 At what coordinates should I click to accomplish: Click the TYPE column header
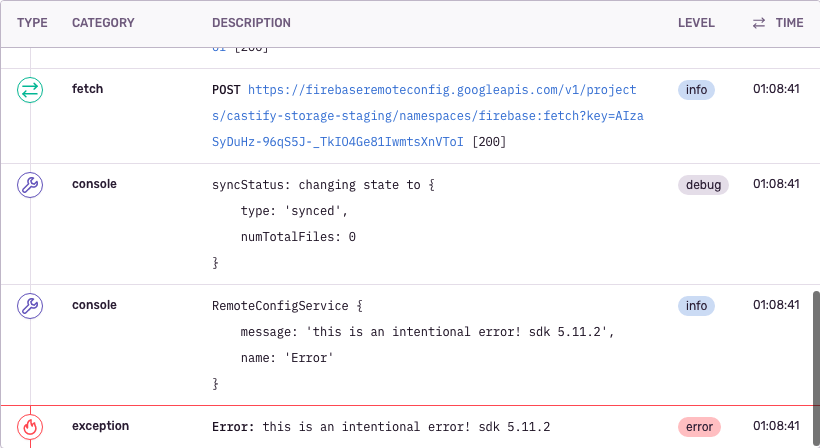coord(32,23)
